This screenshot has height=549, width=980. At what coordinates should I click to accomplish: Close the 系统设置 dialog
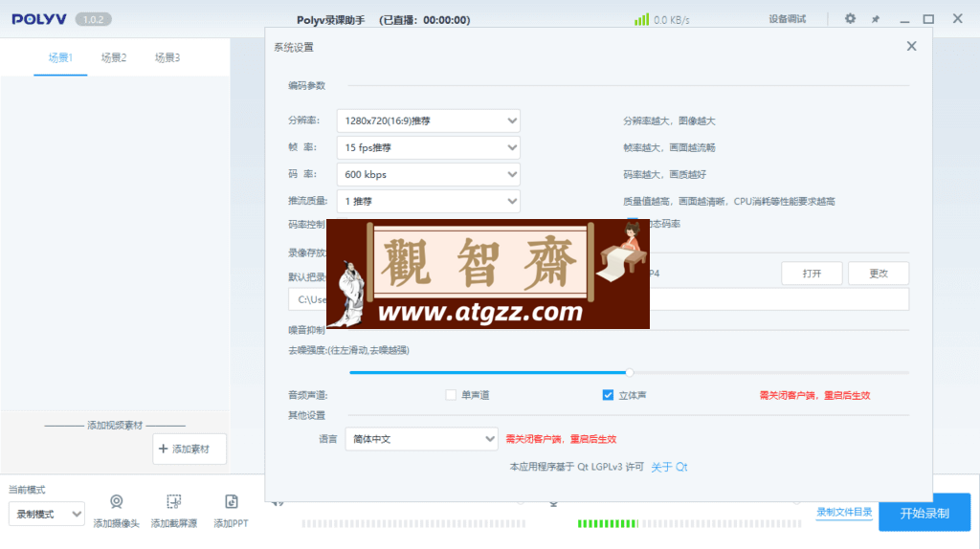coord(911,46)
